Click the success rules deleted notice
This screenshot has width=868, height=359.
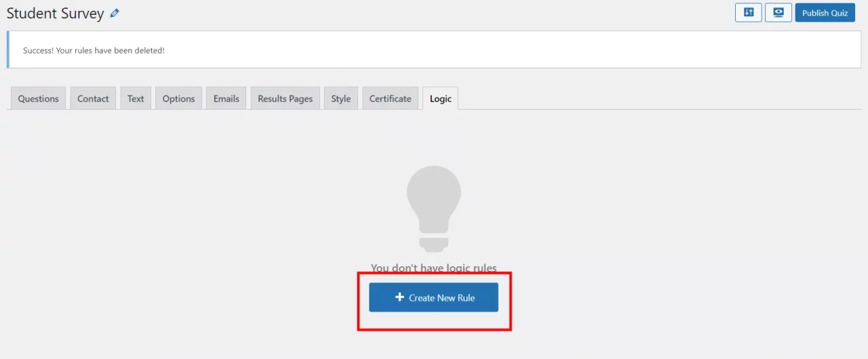tap(434, 50)
